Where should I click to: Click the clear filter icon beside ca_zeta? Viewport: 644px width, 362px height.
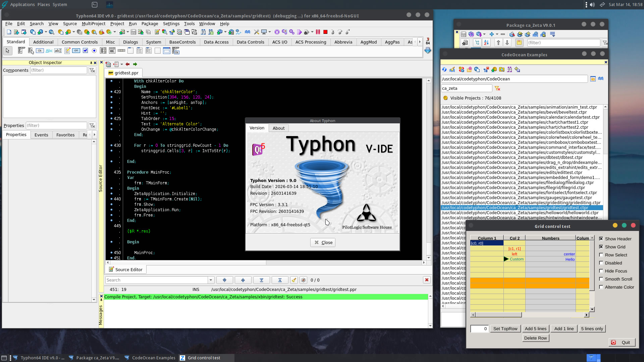(x=497, y=88)
